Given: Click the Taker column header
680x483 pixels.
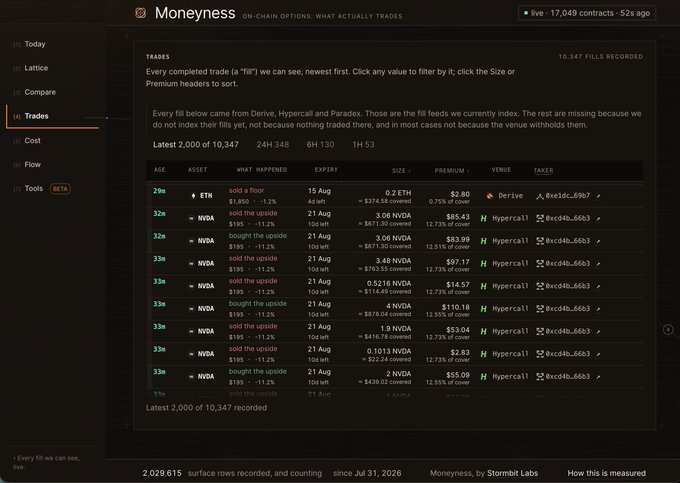Looking at the screenshot, I should [543, 171].
